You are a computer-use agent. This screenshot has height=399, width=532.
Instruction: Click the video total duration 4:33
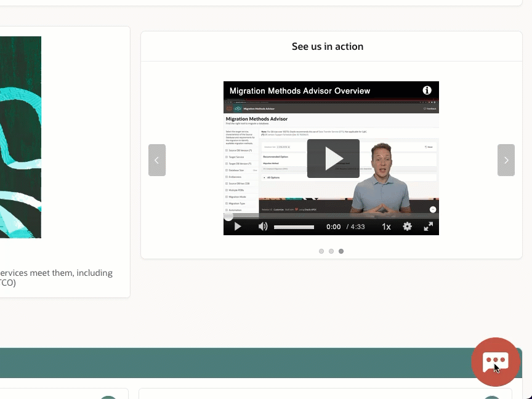[358, 227]
